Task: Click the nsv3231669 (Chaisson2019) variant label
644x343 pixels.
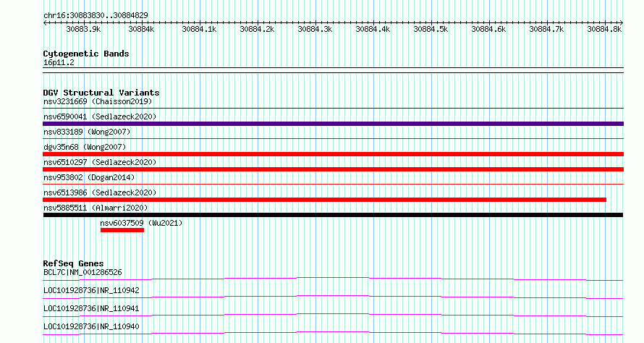Action: 98,101
